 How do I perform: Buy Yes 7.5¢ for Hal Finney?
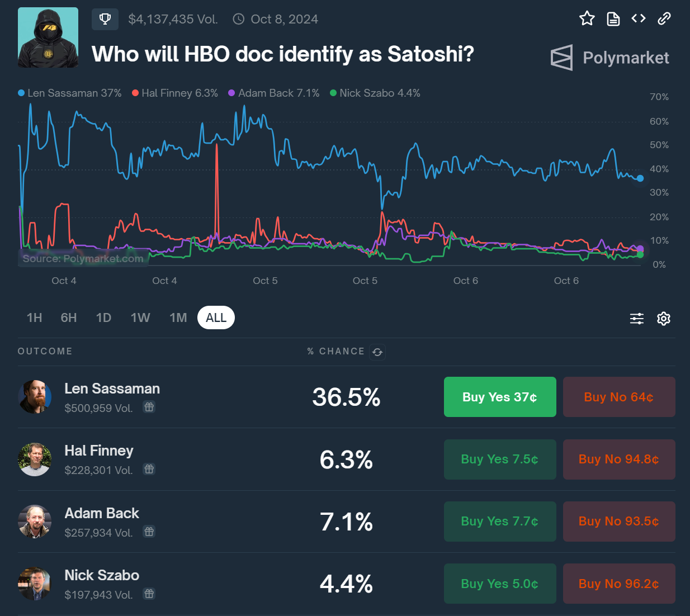click(500, 459)
